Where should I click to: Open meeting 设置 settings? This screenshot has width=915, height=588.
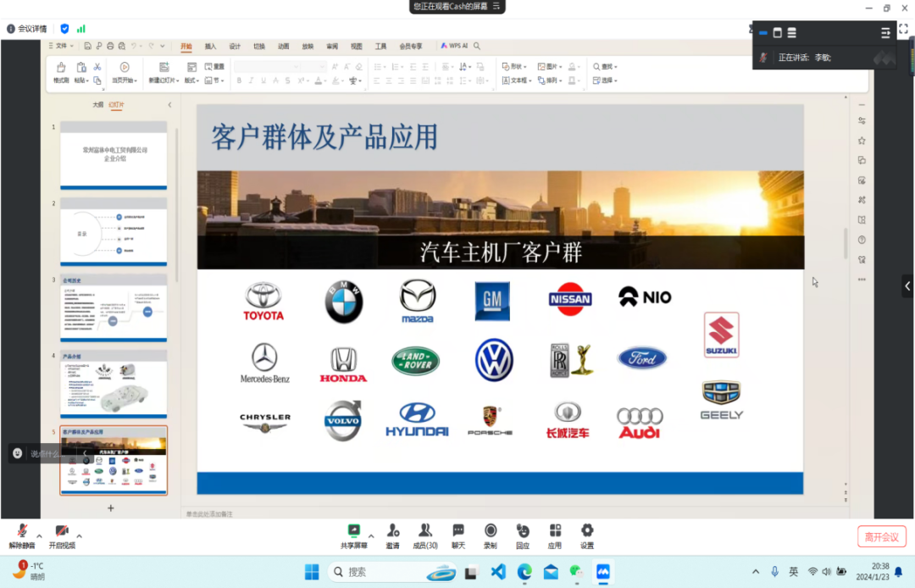click(x=587, y=531)
